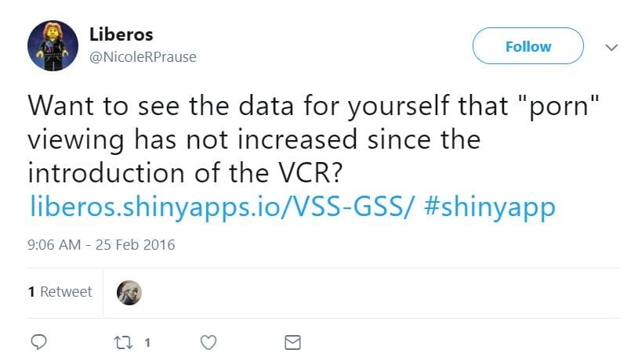Open the 9:06 AM - 25 Feb 2016 timestamp
Image resolution: width=638 pixels, height=364 pixels.
(x=101, y=245)
